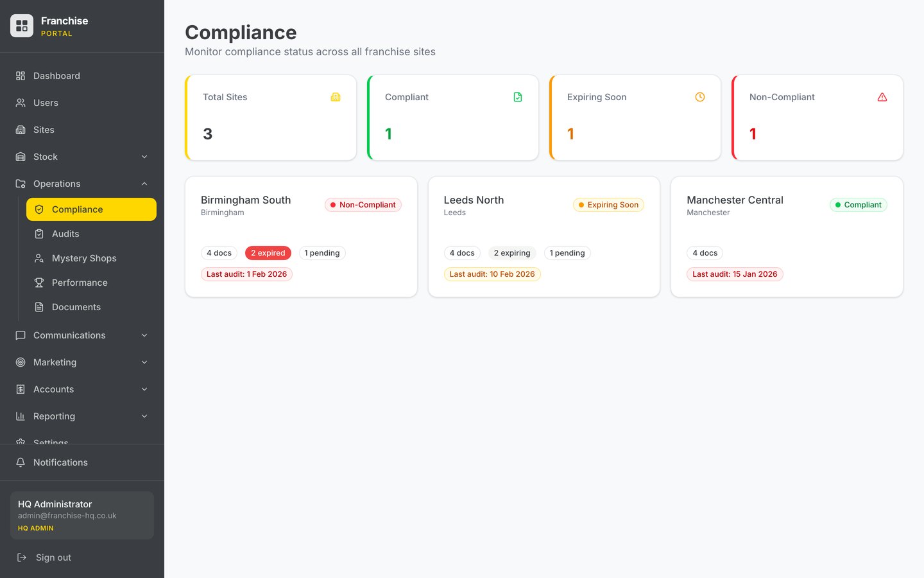Click the green file-check icon on Compliant card
Viewport: 924px width, 578px height.
point(518,97)
